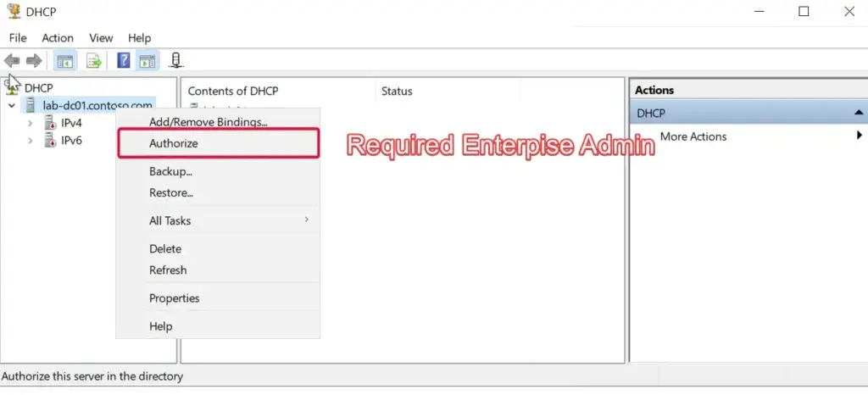The width and height of the screenshot is (868, 395).
Task: Open the Action menu in menu bar
Action: (x=58, y=38)
